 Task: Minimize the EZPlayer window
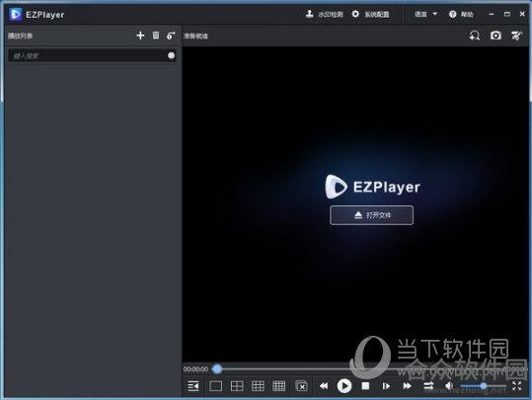click(492, 14)
